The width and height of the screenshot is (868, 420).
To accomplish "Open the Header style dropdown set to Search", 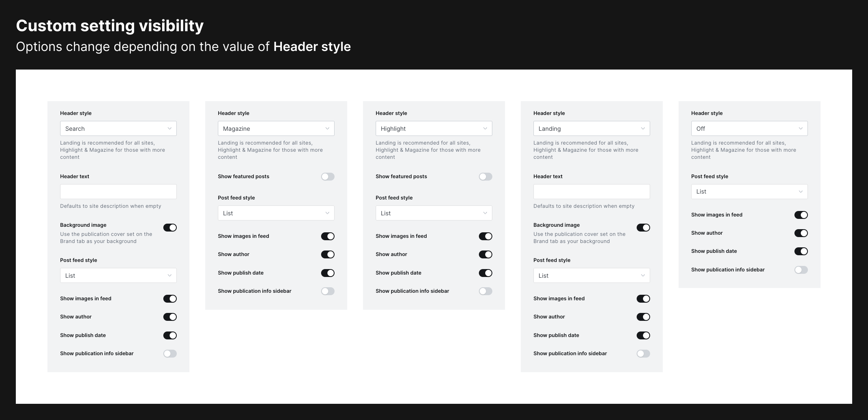I will [118, 128].
